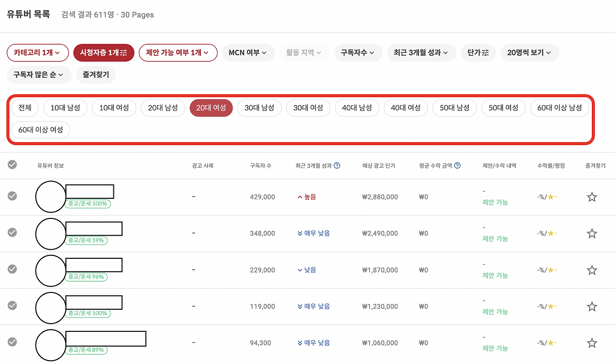This screenshot has width=615, height=364.
Task: Click the sort icon on the 단가 filter
Action: pyautogui.click(x=486, y=53)
